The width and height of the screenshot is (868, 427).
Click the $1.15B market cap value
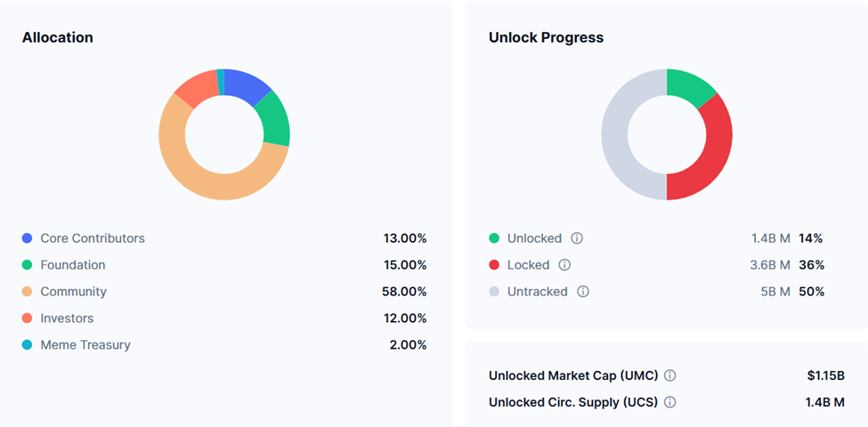click(x=825, y=375)
